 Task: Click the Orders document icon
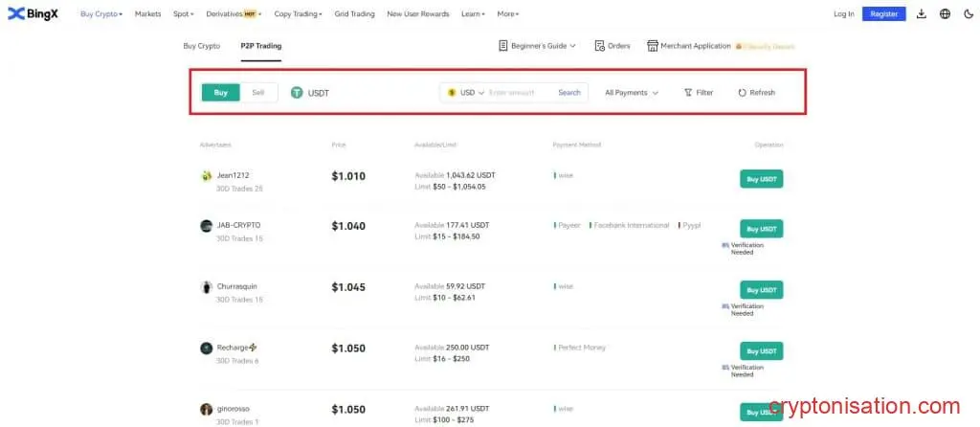[599, 46]
